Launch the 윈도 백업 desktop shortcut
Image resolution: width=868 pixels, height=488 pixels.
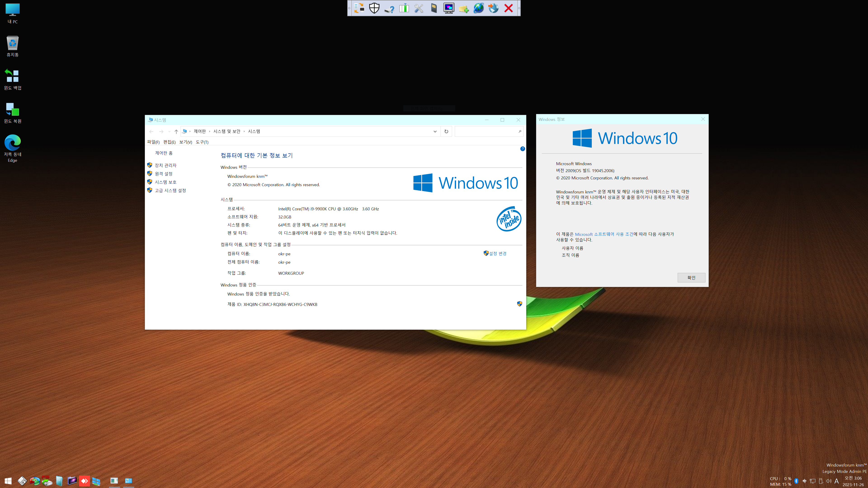pyautogui.click(x=12, y=80)
